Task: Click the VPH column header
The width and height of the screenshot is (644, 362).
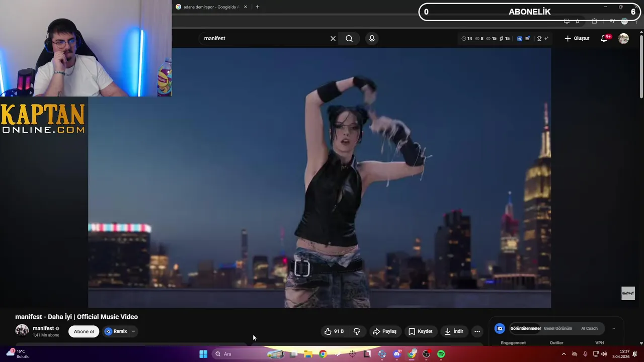Action: 599,343
